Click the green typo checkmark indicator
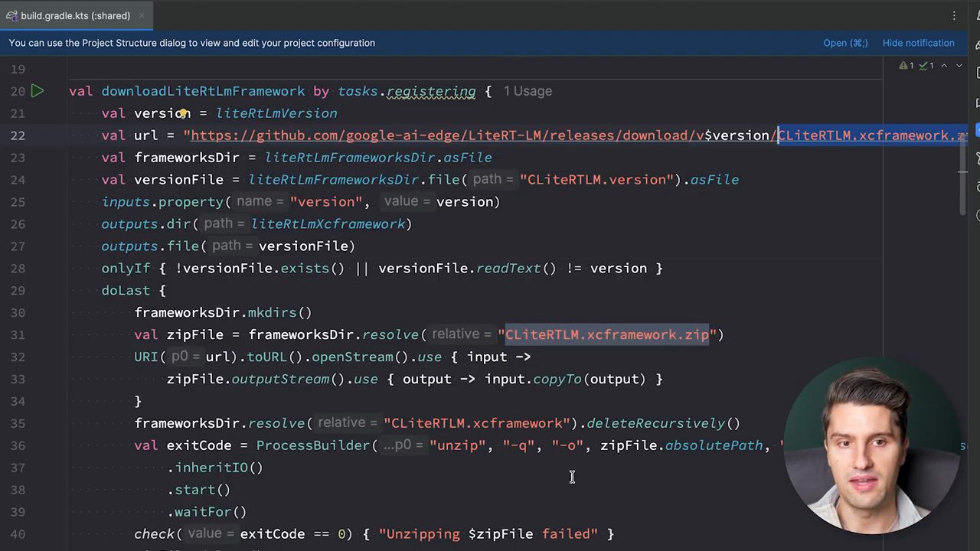This screenshot has height=551, width=980. [926, 66]
